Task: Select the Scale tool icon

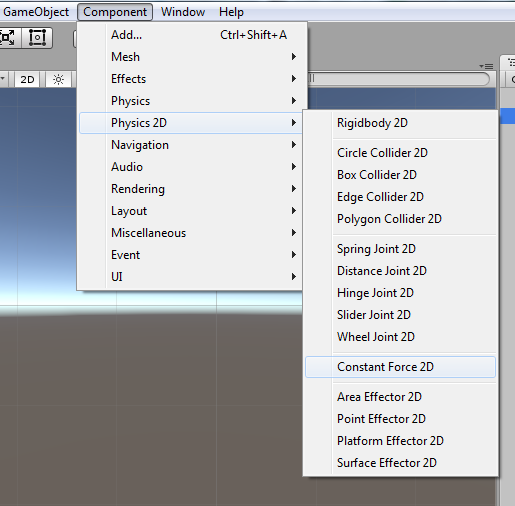Action: tap(8, 38)
